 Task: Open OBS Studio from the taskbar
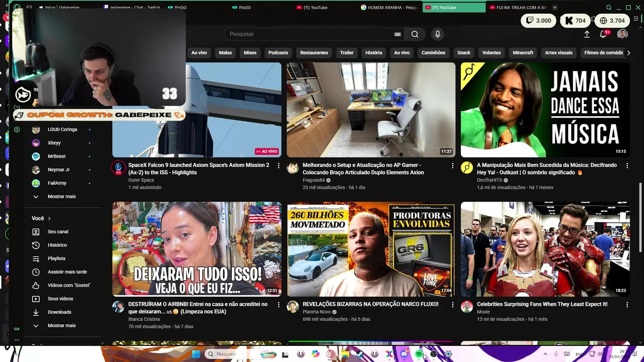point(434,354)
